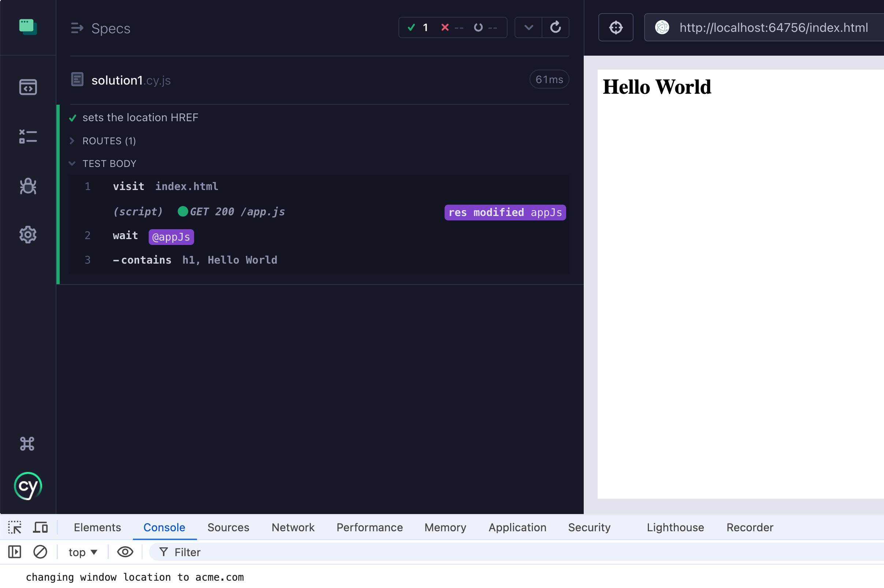Open the Debug bug icon page

pyautogui.click(x=28, y=186)
